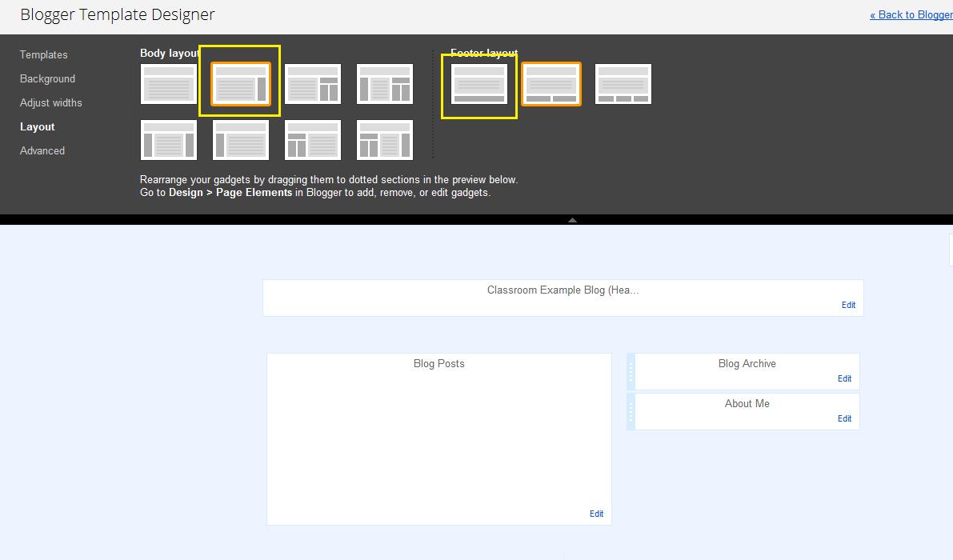Select the single-column footer layout

[479, 83]
